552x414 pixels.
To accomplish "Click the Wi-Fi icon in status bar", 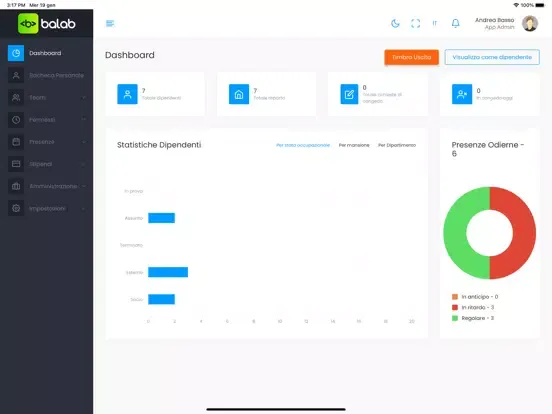I will click(516, 5).
